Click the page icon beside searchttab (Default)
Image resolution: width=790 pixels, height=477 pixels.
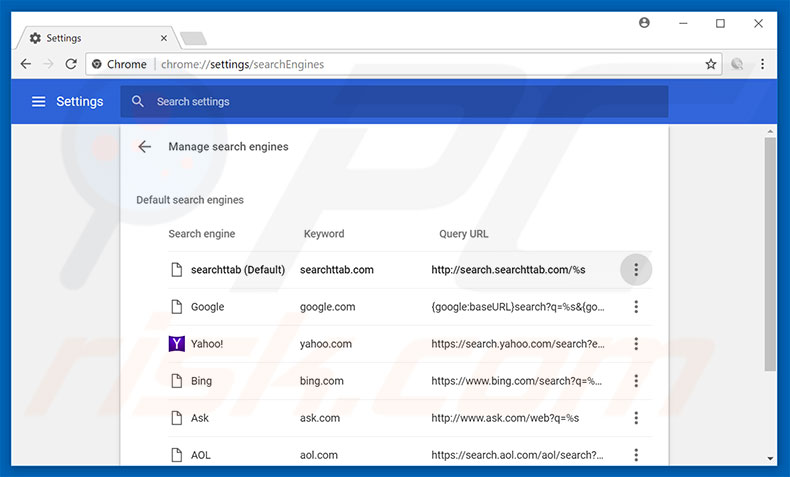(x=176, y=269)
